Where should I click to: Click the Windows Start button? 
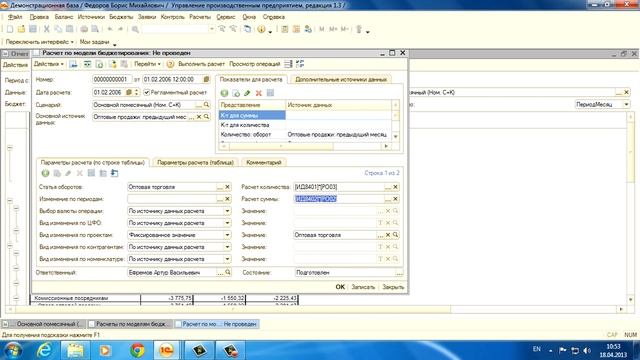coord(13,351)
